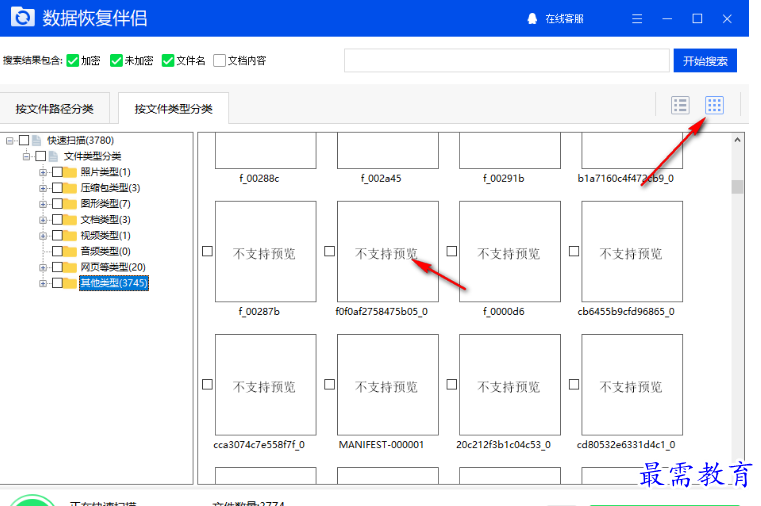Screen dimensions: 761x506
Task: Switch to 按文件路径分类 tab
Action: [54, 109]
